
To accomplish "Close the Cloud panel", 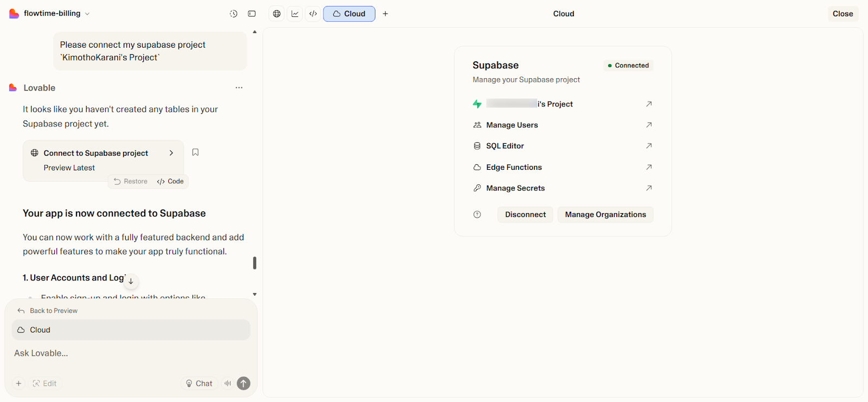I will pyautogui.click(x=843, y=14).
